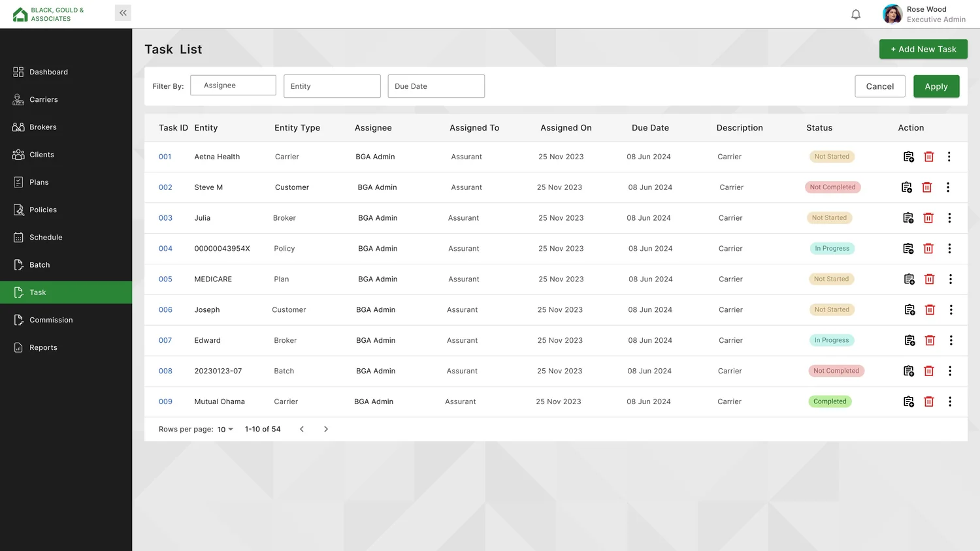The height and width of the screenshot is (551, 980).
Task: Go to previous page of tasks
Action: (302, 429)
